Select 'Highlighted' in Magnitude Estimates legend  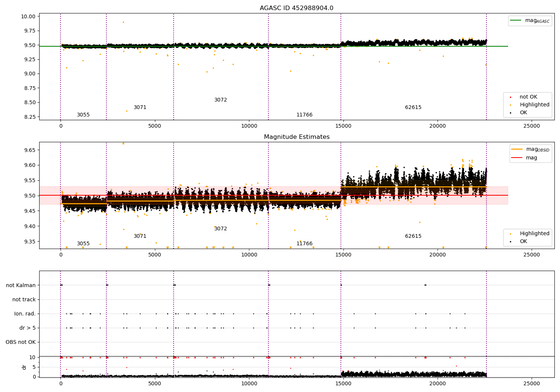coord(535,234)
